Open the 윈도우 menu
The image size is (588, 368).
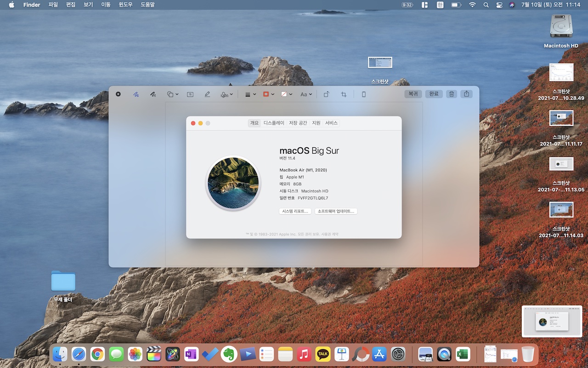pyautogui.click(x=126, y=5)
